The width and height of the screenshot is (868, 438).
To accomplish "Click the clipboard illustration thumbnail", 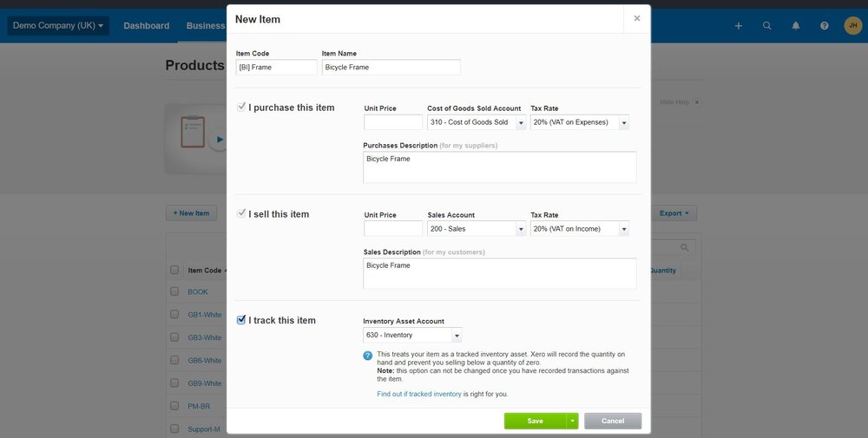I will pyautogui.click(x=193, y=132).
